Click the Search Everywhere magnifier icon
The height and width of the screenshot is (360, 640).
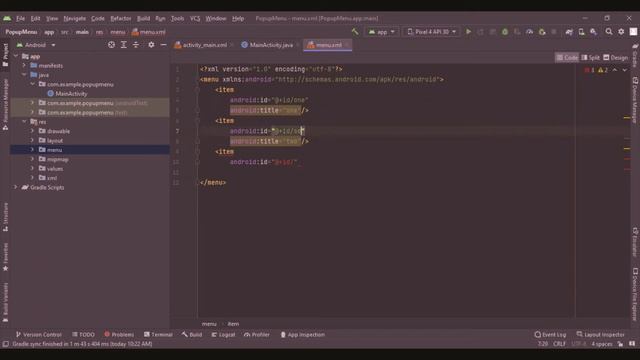609,31
